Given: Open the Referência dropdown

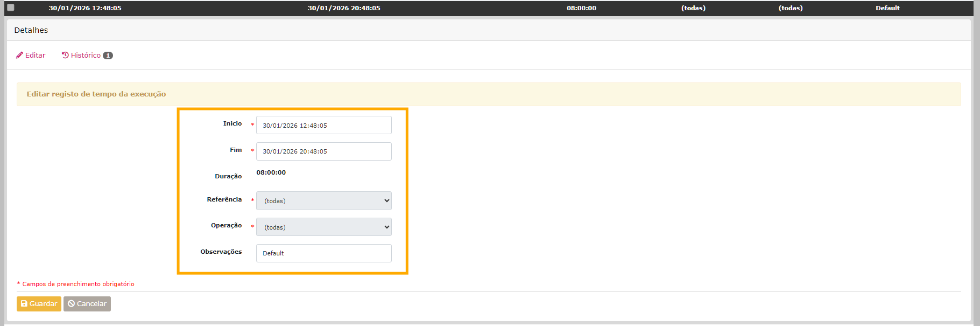Looking at the screenshot, I should (323, 201).
